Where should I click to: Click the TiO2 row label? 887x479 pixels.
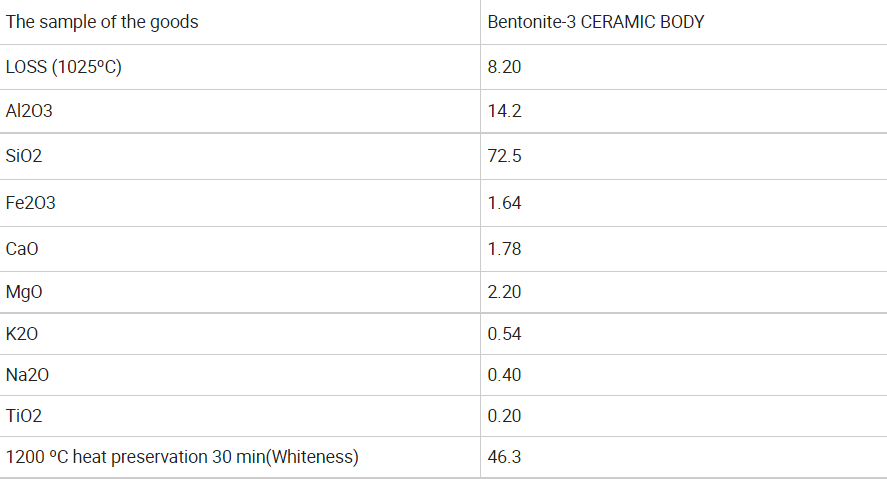25,416
